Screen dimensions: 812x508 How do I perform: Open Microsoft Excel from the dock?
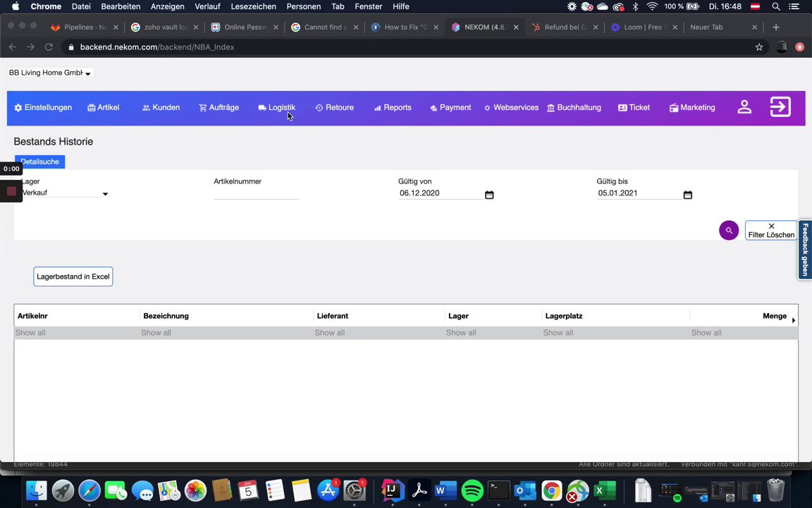(x=605, y=490)
